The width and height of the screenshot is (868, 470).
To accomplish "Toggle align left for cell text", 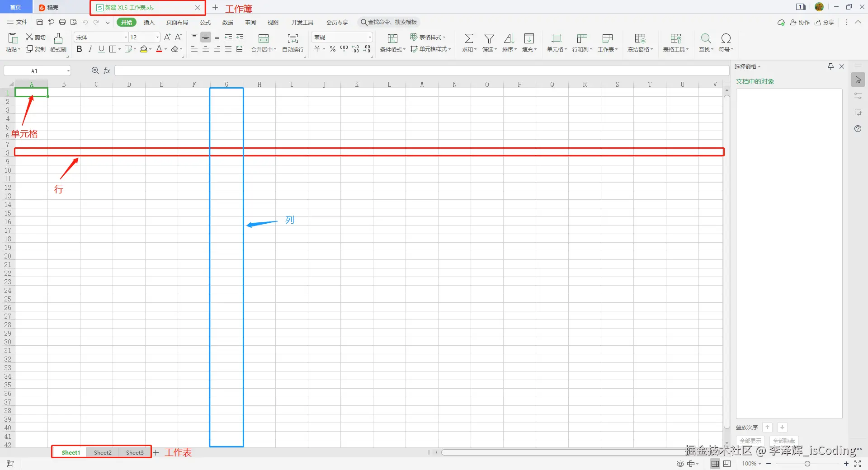I will pos(194,49).
